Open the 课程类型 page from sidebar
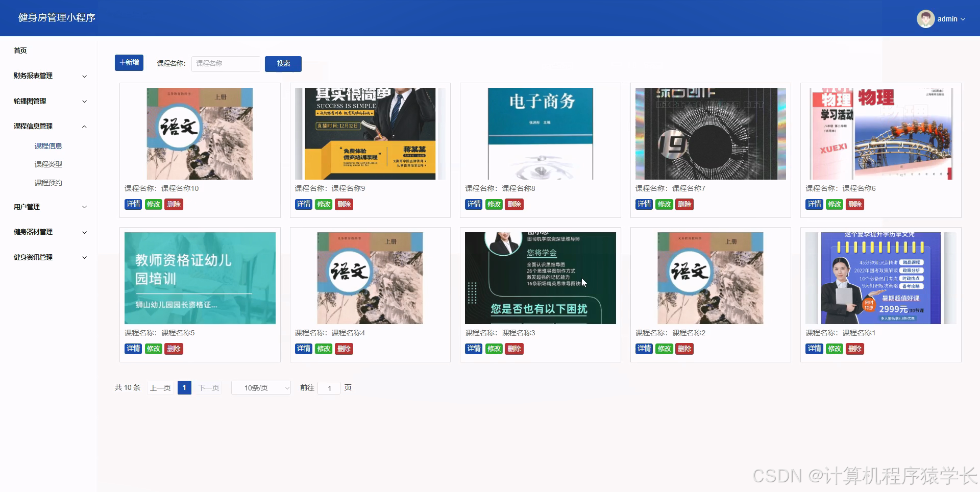 [x=47, y=164]
